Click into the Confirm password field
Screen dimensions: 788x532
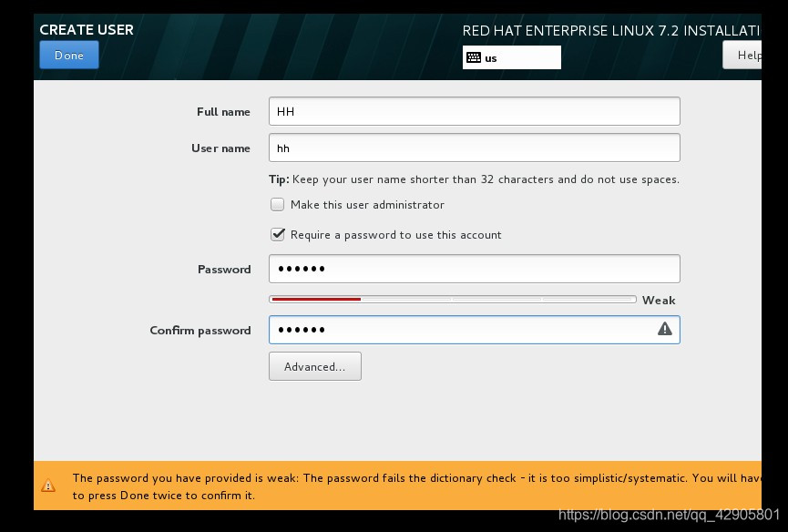[475, 330]
